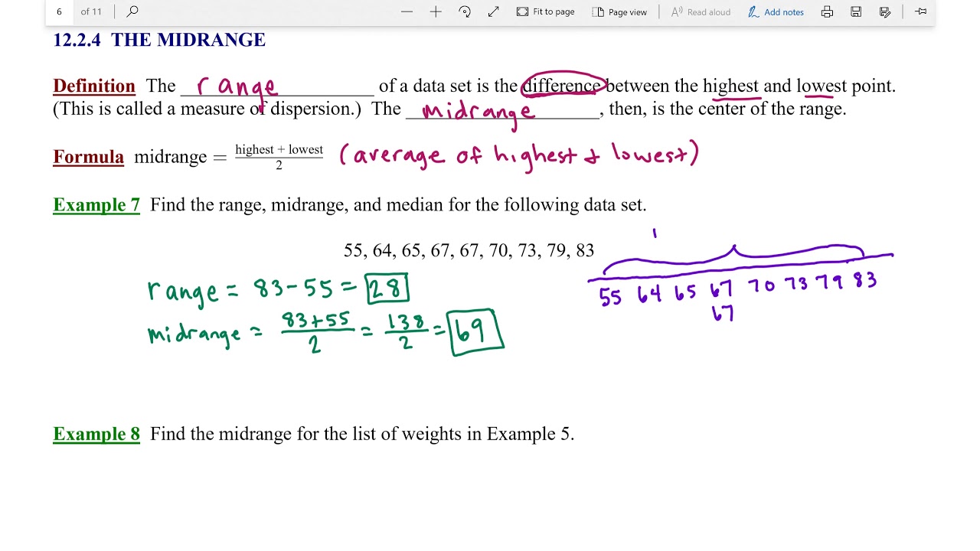Screen dimensions: 980x551
Task: Click the 'of 11' page count text
Action: click(x=91, y=11)
